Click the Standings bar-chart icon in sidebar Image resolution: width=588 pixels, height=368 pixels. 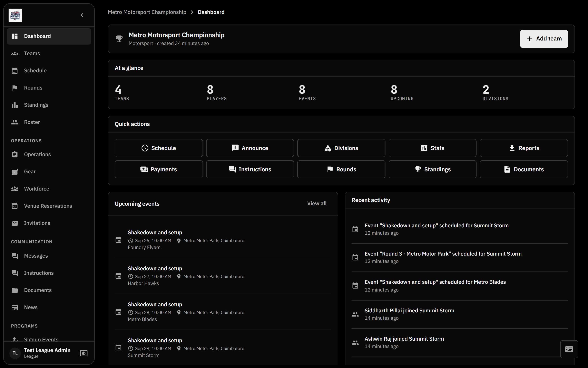coord(15,105)
